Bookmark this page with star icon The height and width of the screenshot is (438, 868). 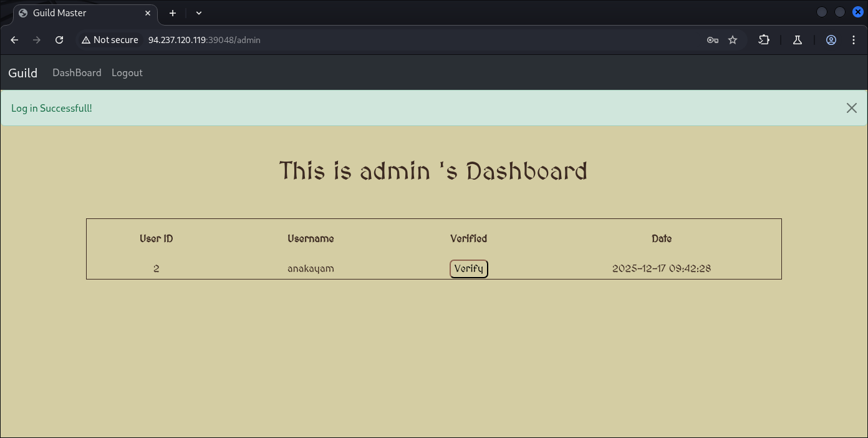click(x=733, y=40)
